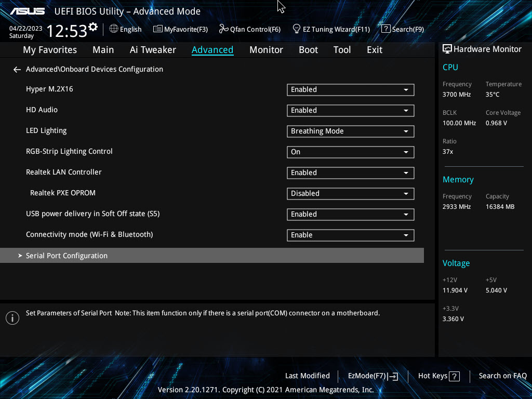Open the LED Lighting Breathing Mode dropdown

pyautogui.click(x=350, y=131)
